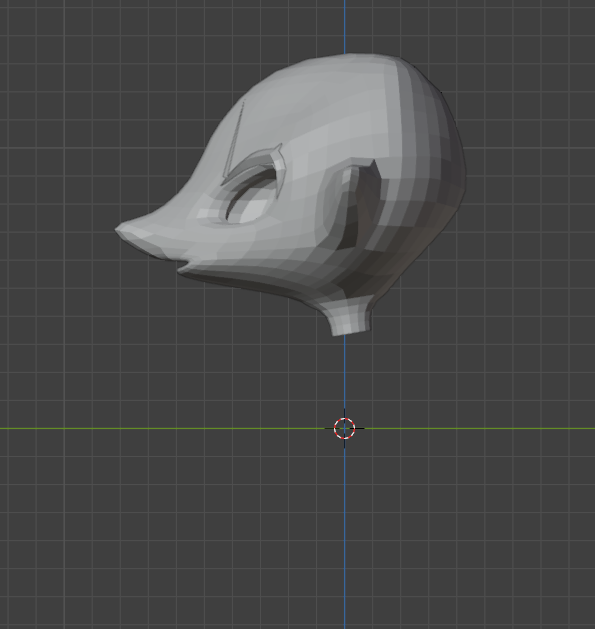Click the neck stub below the head
The height and width of the screenshot is (629, 595).
(x=348, y=316)
